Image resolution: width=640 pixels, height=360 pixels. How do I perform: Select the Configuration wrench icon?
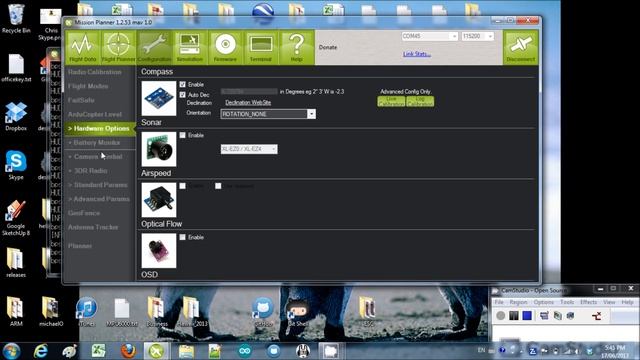click(x=154, y=47)
